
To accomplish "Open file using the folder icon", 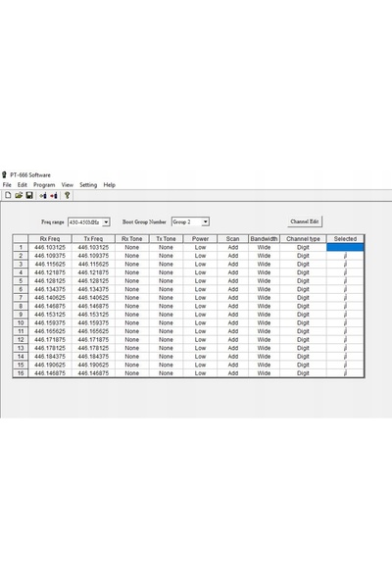I will [x=19, y=195].
